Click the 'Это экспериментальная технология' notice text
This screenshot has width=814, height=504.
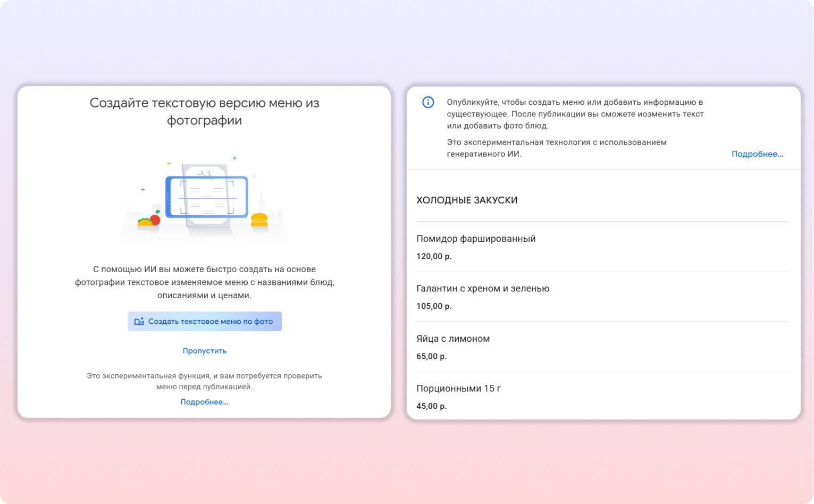(x=557, y=148)
